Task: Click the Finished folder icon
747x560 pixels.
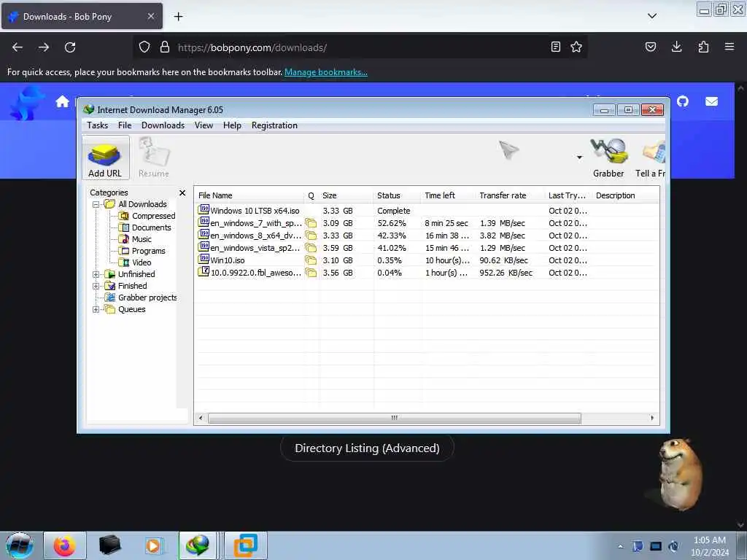Action: tap(109, 286)
